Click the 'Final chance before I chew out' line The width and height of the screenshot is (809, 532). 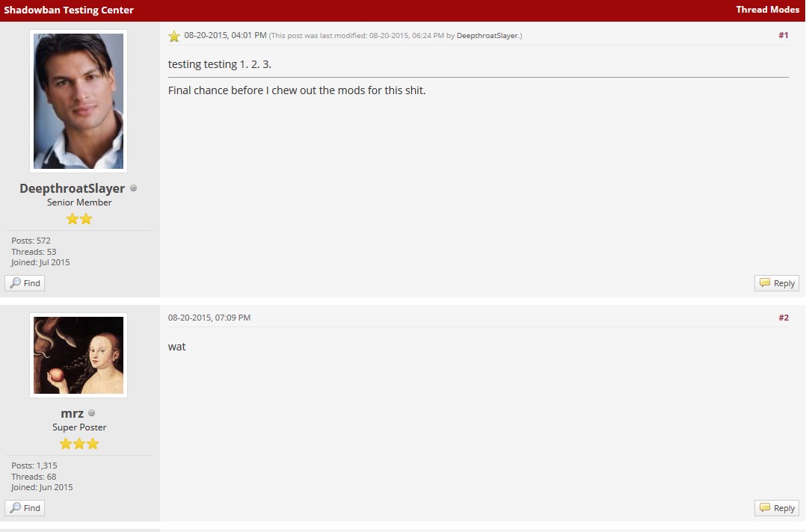[297, 90]
